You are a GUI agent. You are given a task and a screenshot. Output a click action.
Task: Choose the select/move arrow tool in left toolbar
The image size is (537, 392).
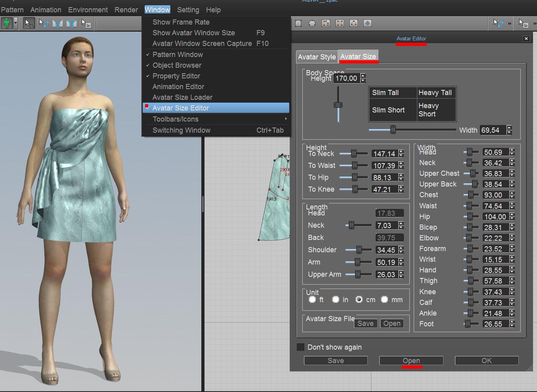[x=29, y=24]
